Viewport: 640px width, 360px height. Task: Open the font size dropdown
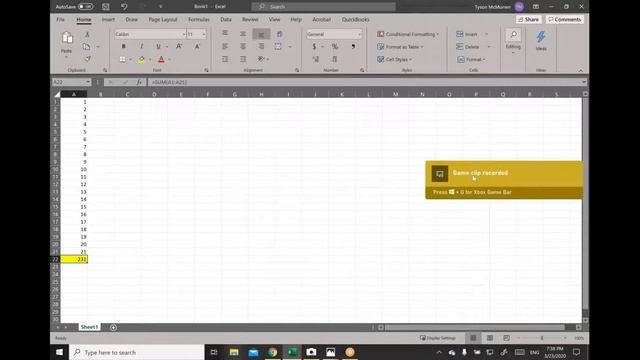204,34
